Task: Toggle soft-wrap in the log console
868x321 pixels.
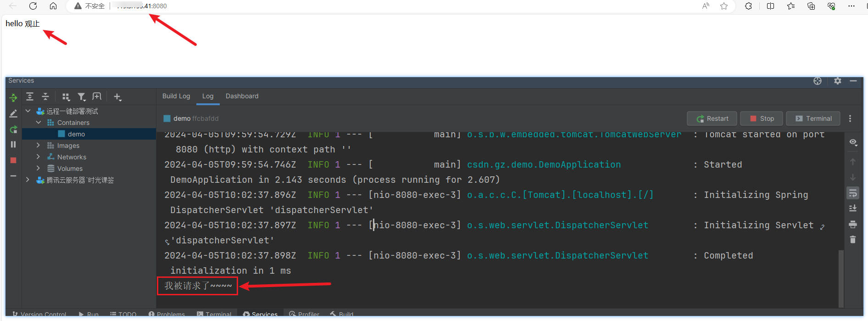Action: 853,193
